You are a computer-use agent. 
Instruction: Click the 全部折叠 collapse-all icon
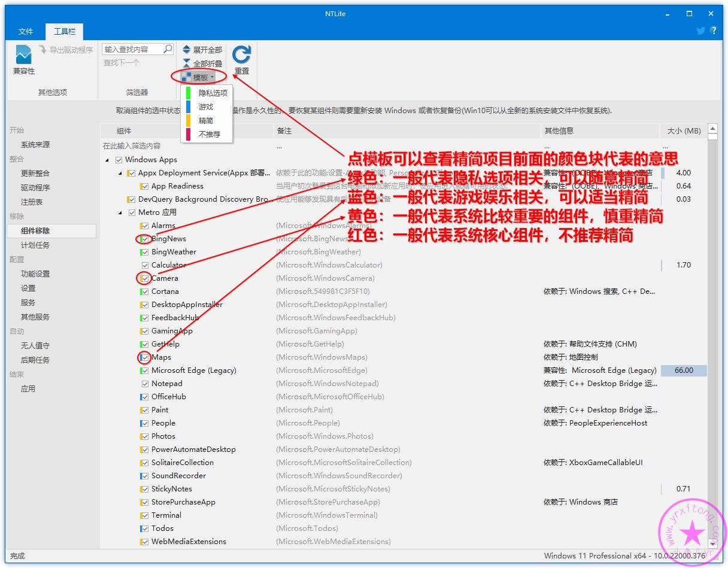click(x=187, y=63)
